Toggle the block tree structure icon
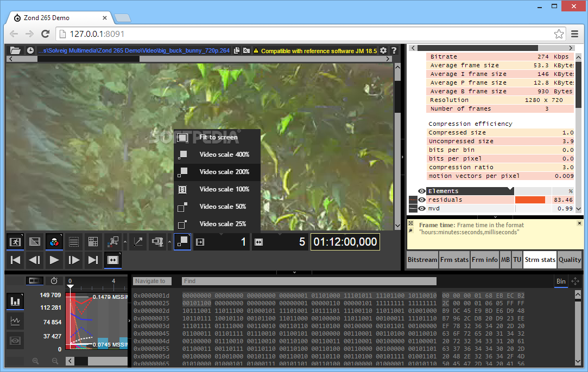This screenshot has height=372, width=588. tap(112, 242)
